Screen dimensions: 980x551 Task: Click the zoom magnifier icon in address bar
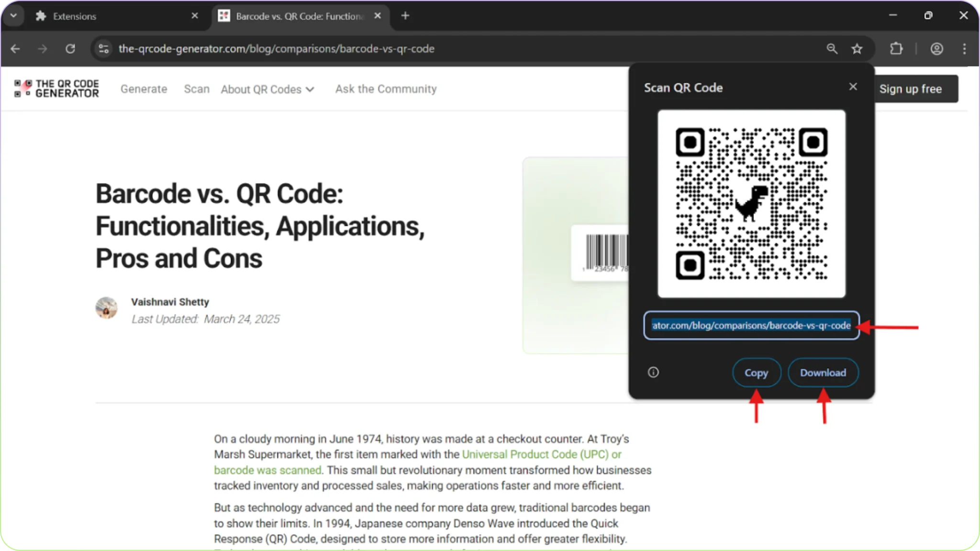832,49
